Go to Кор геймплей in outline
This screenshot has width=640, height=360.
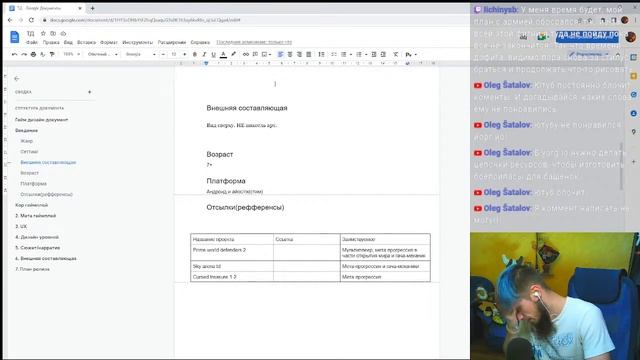tap(31, 205)
